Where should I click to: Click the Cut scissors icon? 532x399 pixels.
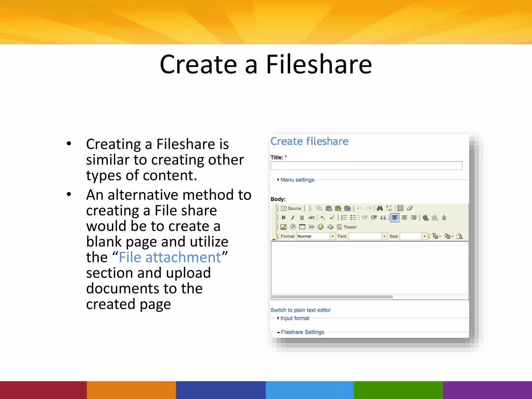[310, 208]
